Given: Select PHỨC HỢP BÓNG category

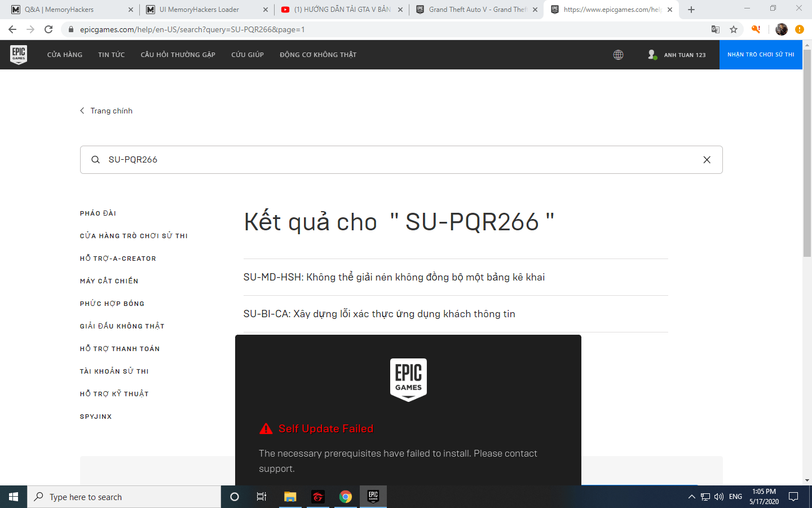Looking at the screenshot, I should tap(112, 304).
